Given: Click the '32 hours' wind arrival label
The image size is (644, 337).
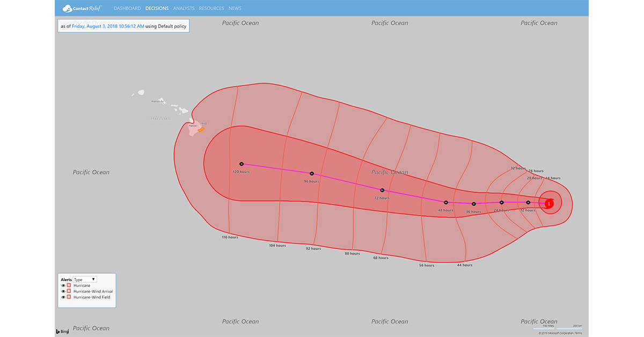Looking at the screenshot, I should tap(518, 168).
